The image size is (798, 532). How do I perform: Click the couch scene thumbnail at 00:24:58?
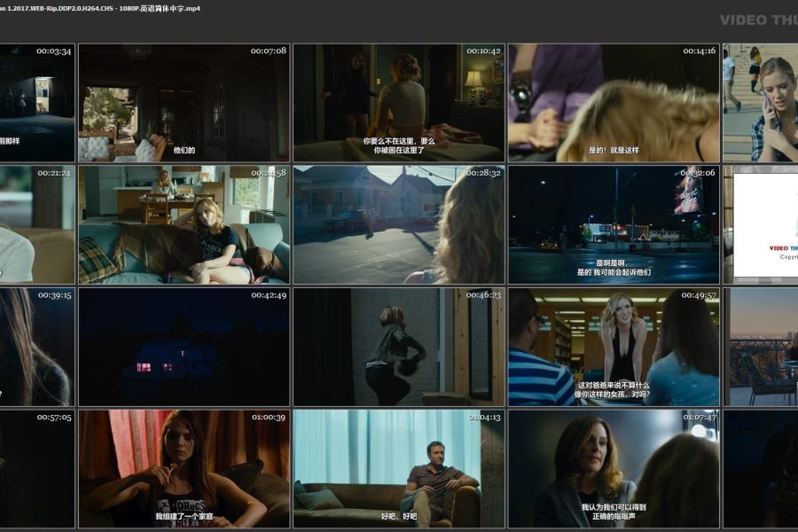pyautogui.click(x=184, y=224)
